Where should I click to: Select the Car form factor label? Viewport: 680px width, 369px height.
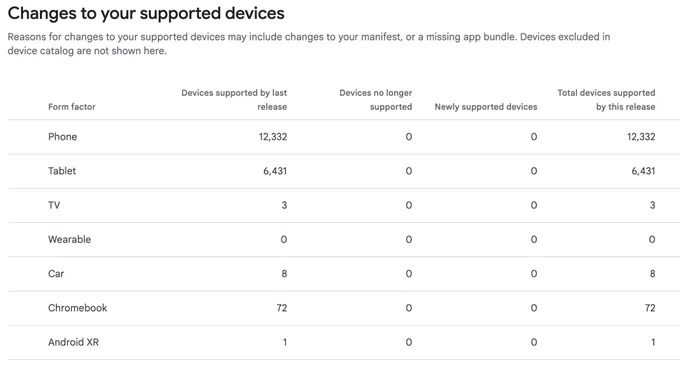pyautogui.click(x=56, y=274)
